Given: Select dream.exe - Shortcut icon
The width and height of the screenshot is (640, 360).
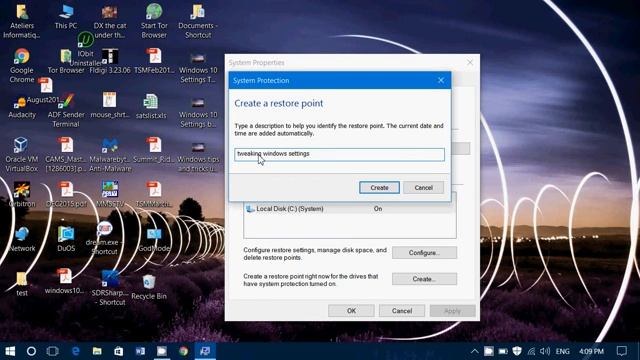Looking at the screenshot, I should tap(104, 238).
